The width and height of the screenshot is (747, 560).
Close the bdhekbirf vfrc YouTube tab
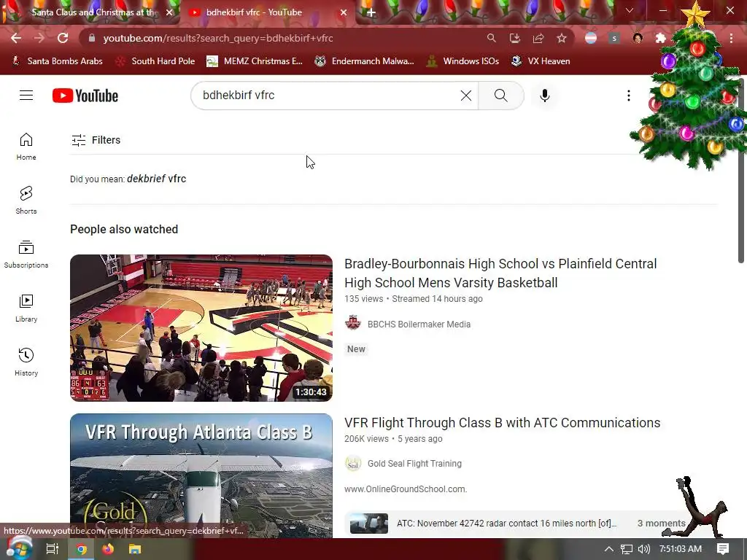(344, 12)
